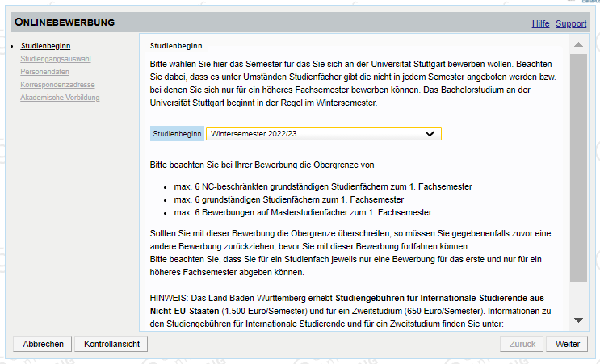Image resolution: width=600 pixels, height=364 pixels.
Task: Click Weiter to continue
Action: click(568, 344)
